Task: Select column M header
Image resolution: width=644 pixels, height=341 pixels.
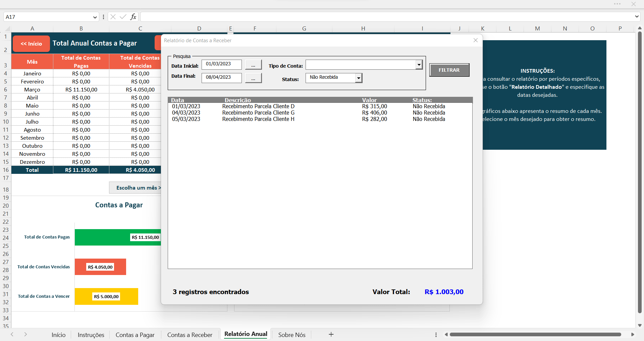Action: point(537,28)
